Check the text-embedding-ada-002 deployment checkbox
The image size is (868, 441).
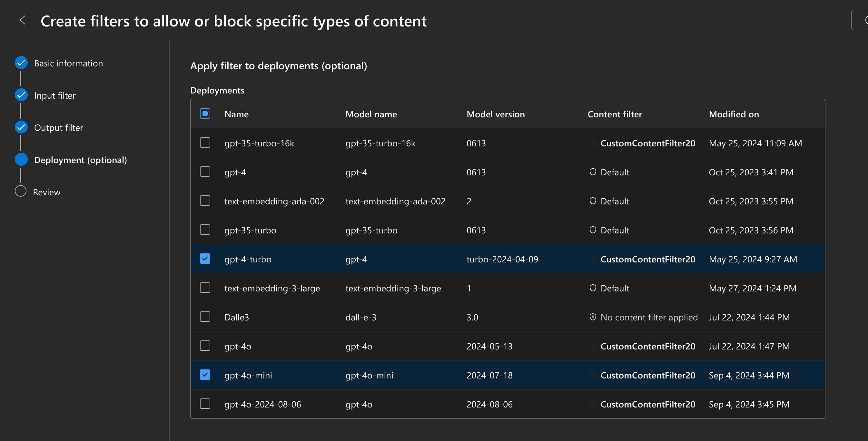(205, 201)
